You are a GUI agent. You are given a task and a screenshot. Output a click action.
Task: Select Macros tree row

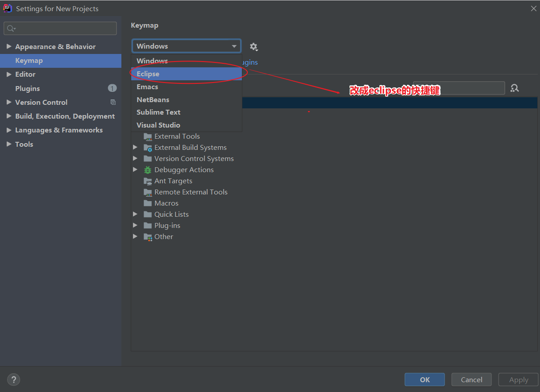(334, 203)
